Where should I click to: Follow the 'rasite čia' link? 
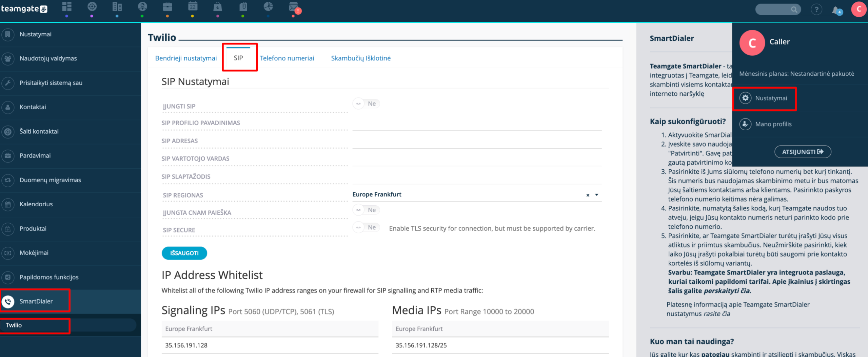click(717, 314)
